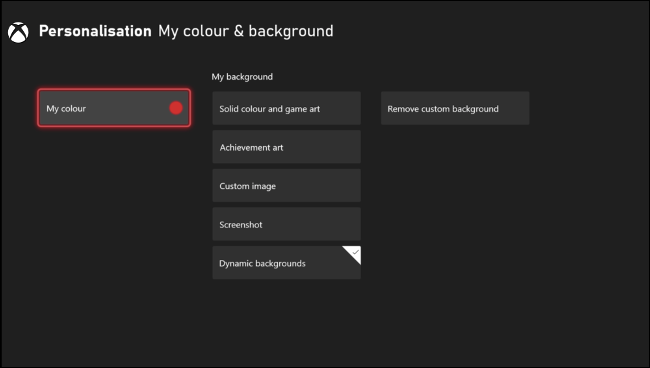This screenshot has width=650, height=368.
Task: Choose Achievement art background
Action: pos(286,147)
